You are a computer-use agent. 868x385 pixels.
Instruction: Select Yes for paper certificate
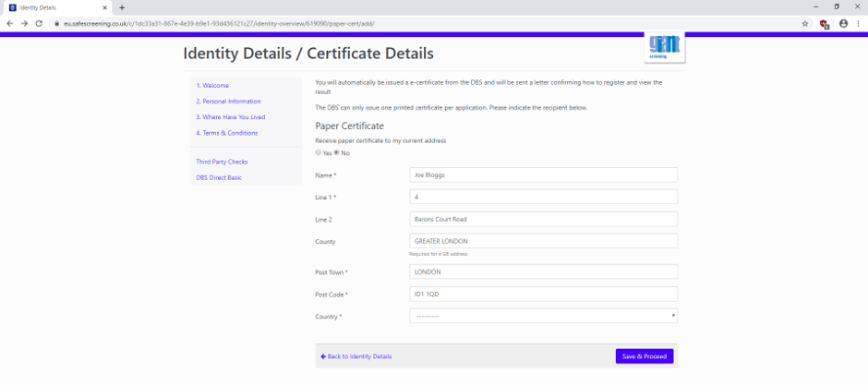coord(319,152)
